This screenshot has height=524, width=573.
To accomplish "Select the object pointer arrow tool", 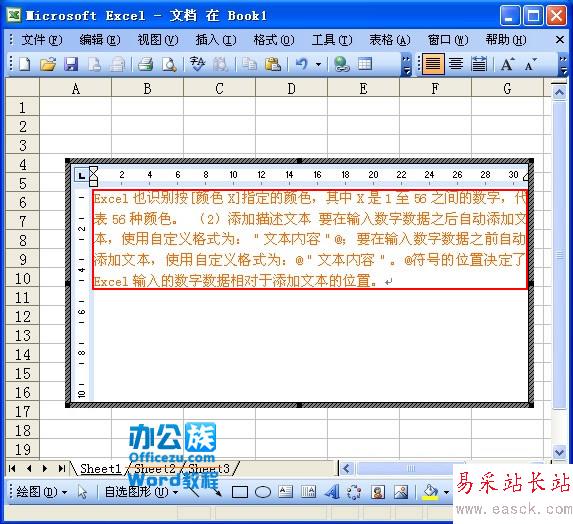I will pos(83,492).
